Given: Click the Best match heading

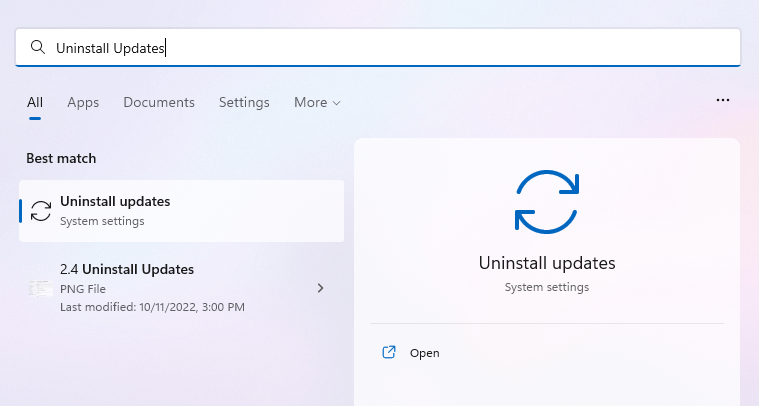Looking at the screenshot, I should [61, 158].
